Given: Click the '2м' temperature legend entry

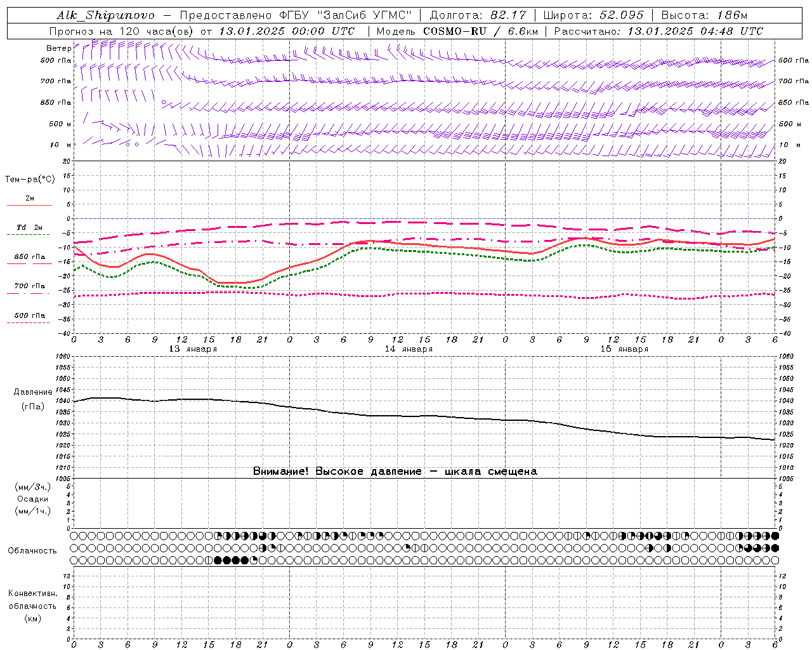Looking at the screenshot, I should [30, 199].
